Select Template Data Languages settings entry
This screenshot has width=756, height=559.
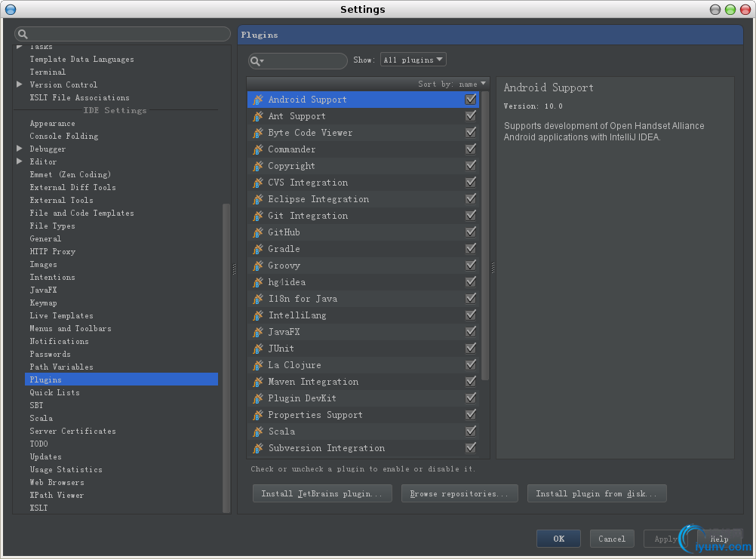coord(82,59)
